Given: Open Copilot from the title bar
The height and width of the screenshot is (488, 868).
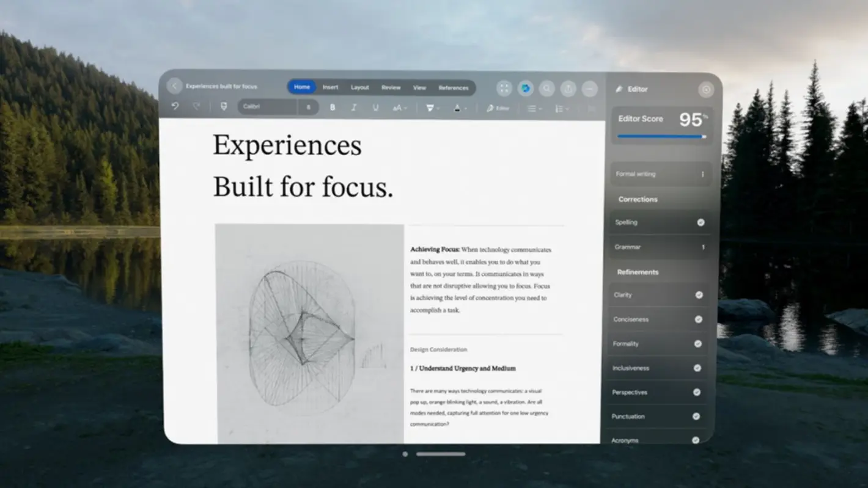Looking at the screenshot, I should pyautogui.click(x=526, y=88).
